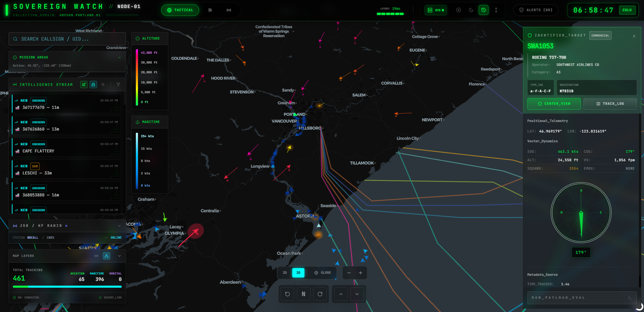Select the TACTICAL mode tab
The height and width of the screenshot is (312, 644).
point(180,10)
